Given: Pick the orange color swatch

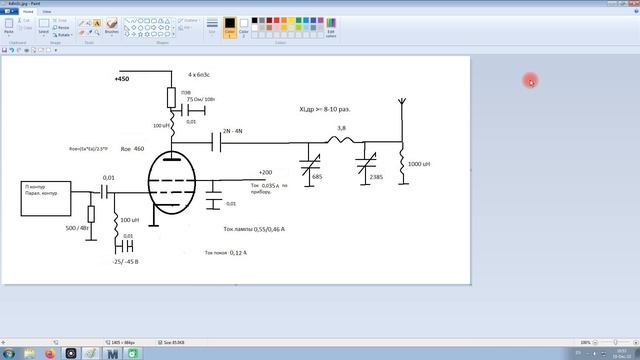Looking at the screenshot, I should point(284,20).
